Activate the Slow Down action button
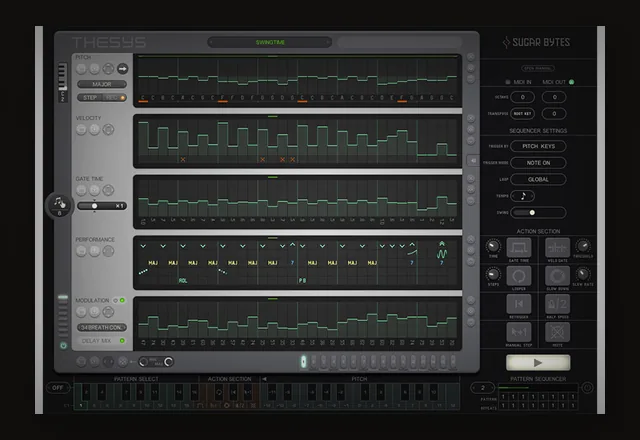 point(557,276)
